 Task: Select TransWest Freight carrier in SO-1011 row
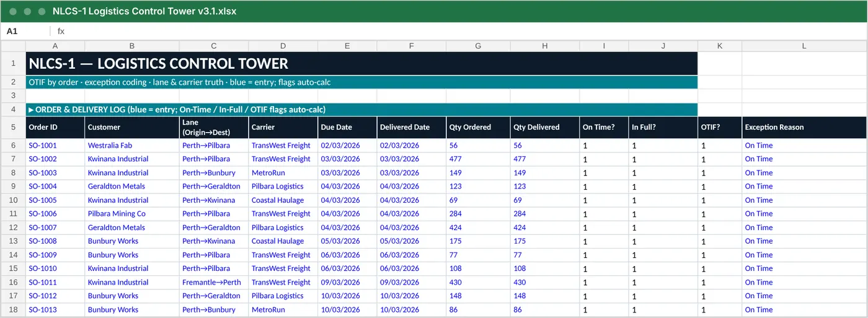click(283, 282)
